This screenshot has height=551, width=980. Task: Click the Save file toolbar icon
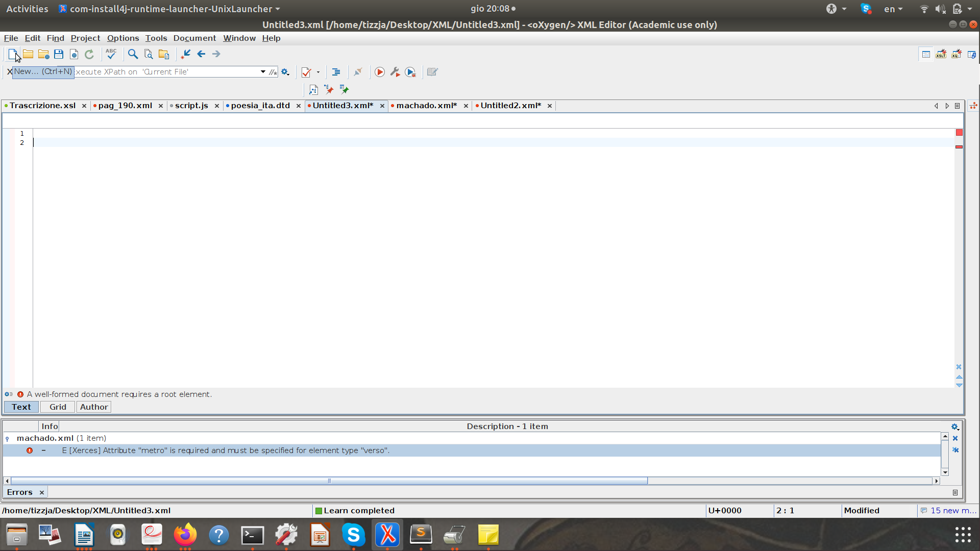[59, 54]
